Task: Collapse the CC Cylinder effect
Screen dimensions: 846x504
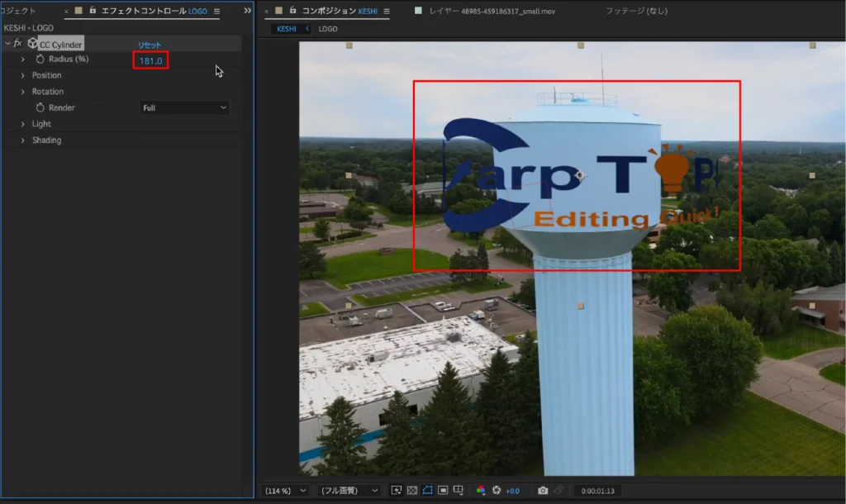Action: [x=7, y=44]
